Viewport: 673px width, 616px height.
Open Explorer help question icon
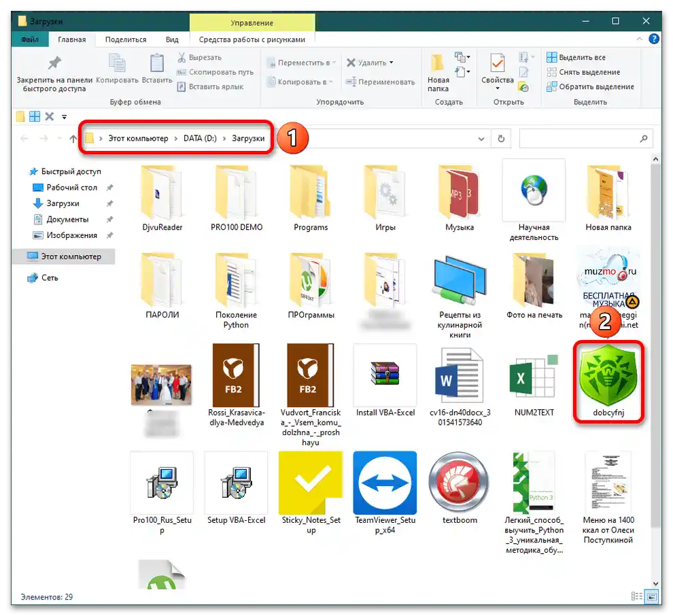(x=654, y=39)
